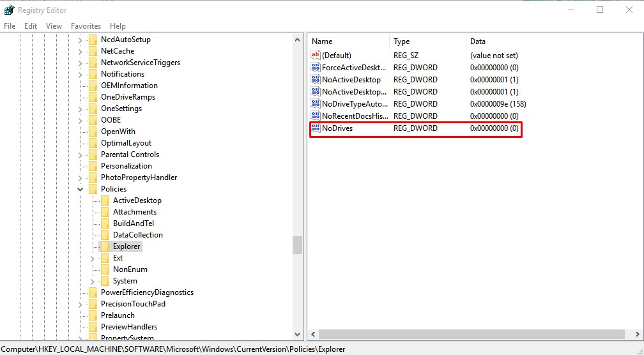Click the Attachments folder icon
This screenshot has height=355, width=644.
[105, 212]
